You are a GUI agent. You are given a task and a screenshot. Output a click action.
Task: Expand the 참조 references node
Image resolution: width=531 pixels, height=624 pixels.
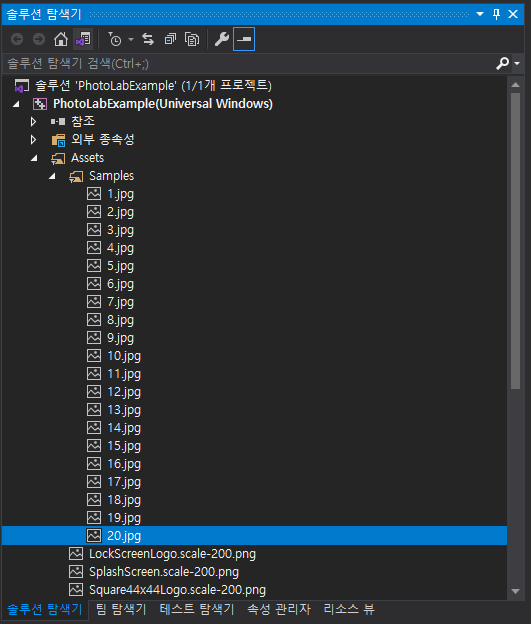(33, 121)
